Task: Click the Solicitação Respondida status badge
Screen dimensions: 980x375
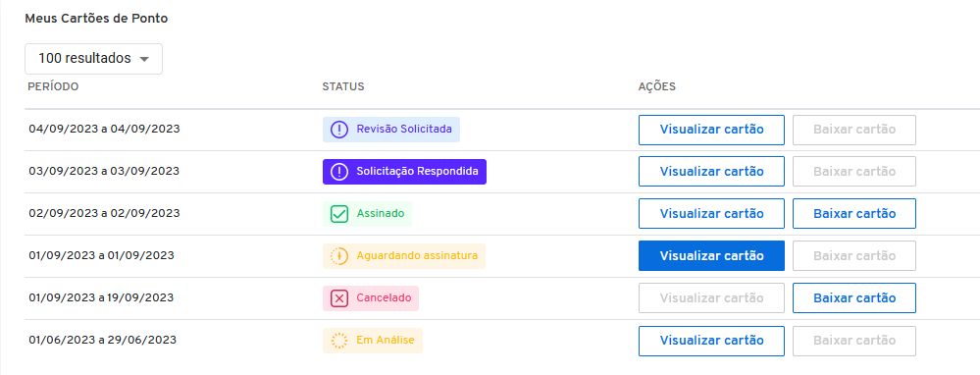Action: click(x=404, y=171)
